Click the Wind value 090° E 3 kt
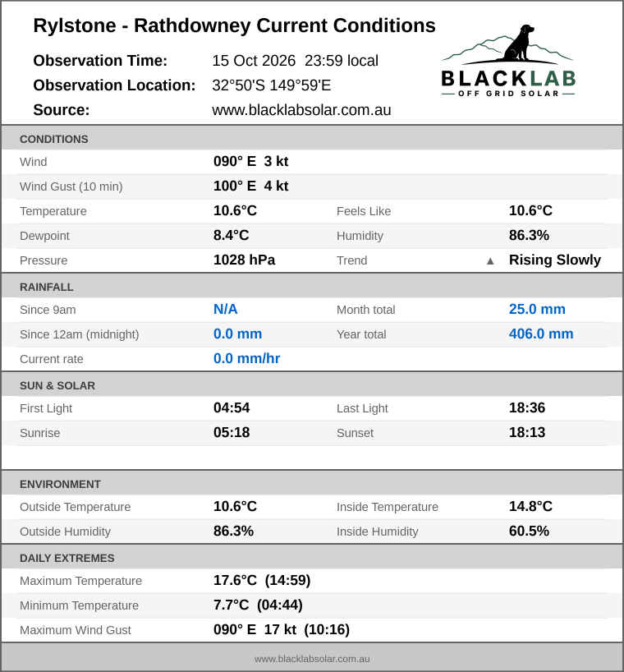The height and width of the screenshot is (672, 624). tap(251, 162)
